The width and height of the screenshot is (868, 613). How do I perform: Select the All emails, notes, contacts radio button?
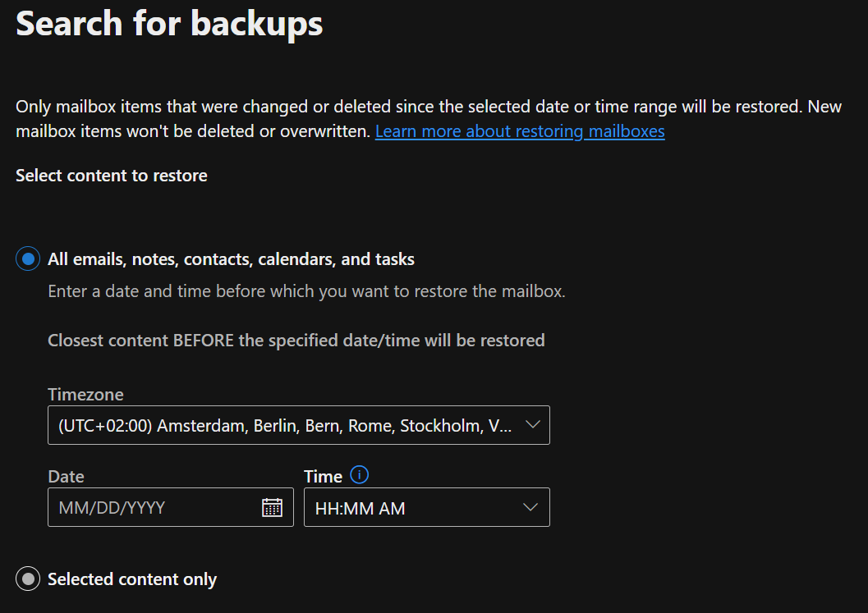point(28,259)
